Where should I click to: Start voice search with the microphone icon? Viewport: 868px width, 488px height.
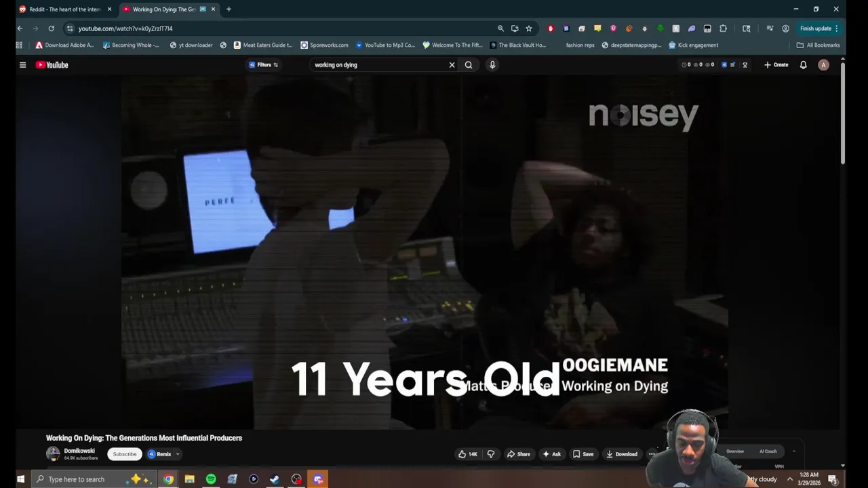[x=492, y=65]
